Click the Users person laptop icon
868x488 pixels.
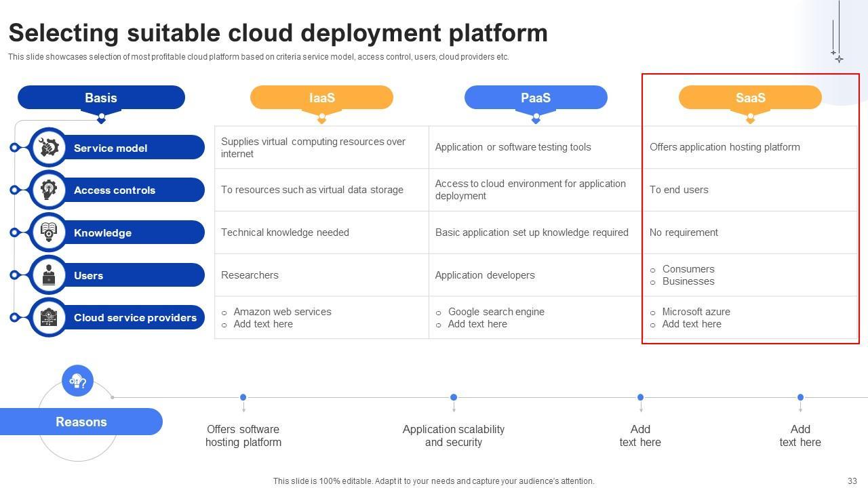pyautogui.click(x=48, y=275)
